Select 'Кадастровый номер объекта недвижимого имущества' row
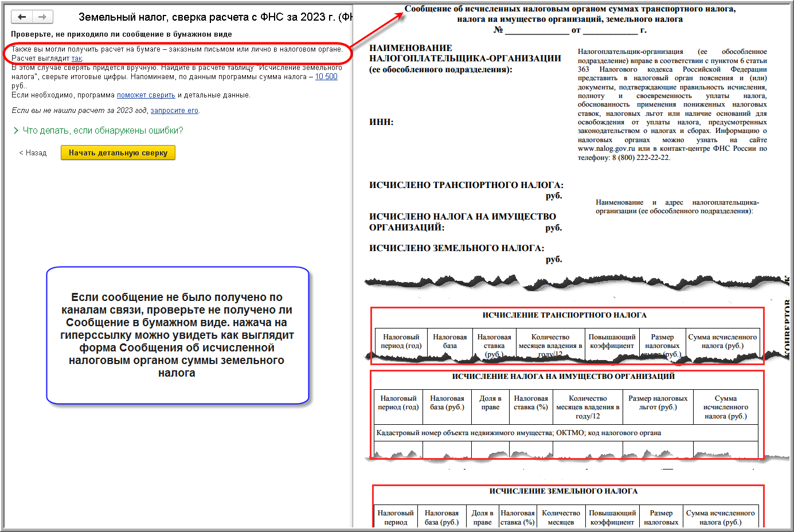This screenshot has width=794, height=532. [565, 433]
